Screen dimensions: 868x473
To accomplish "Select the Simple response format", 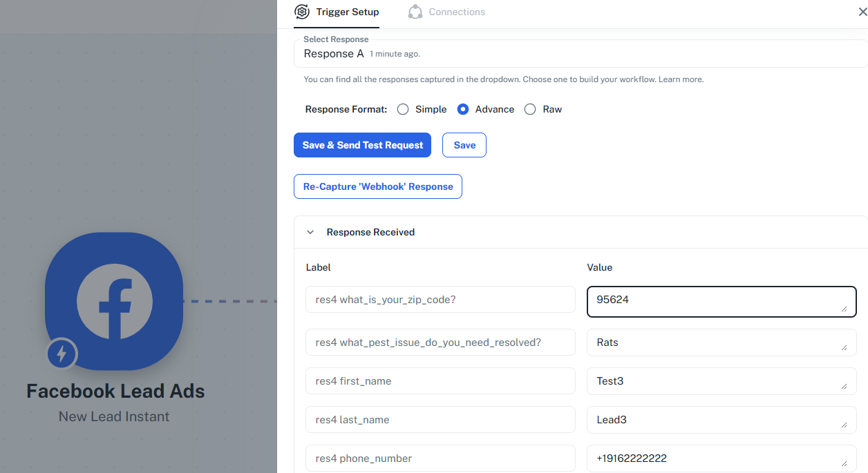I will (x=403, y=109).
